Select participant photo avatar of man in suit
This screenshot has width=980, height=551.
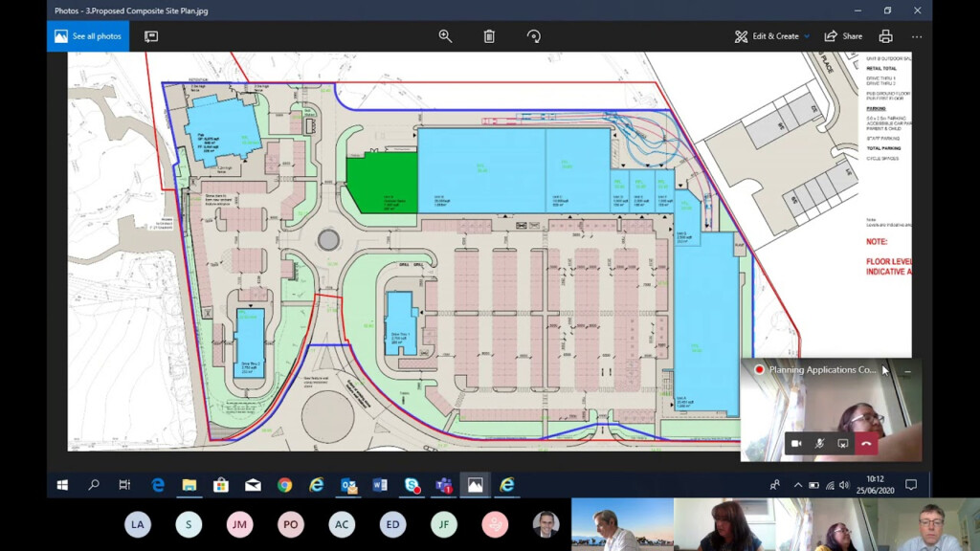(x=546, y=525)
